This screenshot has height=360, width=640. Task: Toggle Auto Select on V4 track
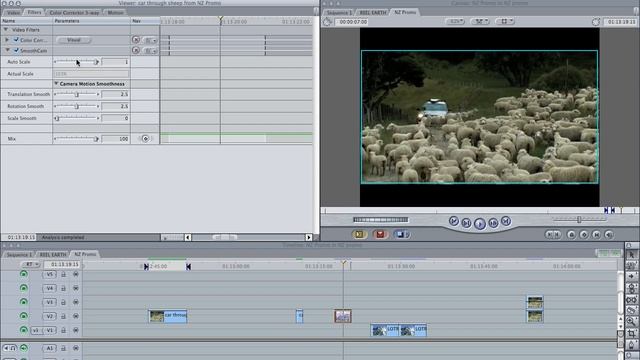[76, 289]
